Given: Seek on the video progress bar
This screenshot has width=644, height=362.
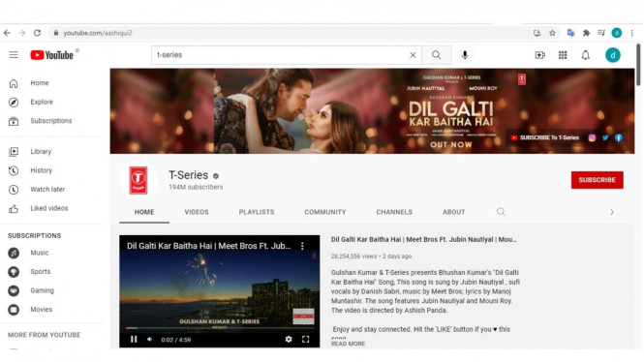Looking at the screenshot, I should (219, 328).
